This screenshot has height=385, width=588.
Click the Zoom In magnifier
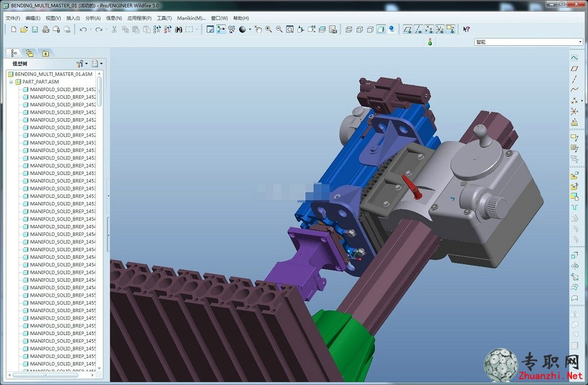coord(269,29)
